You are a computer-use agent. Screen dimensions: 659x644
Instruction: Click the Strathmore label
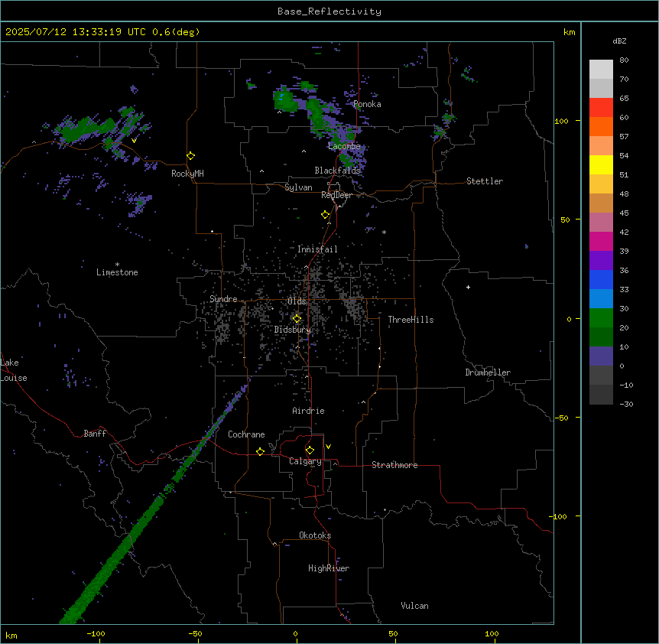pyautogui.click(x=394, y=465)
